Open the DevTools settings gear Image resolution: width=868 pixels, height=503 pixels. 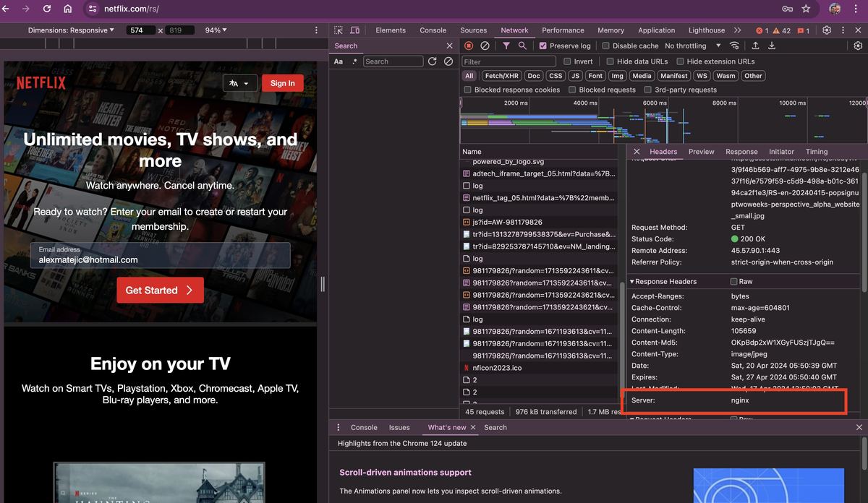pos(826,30)
